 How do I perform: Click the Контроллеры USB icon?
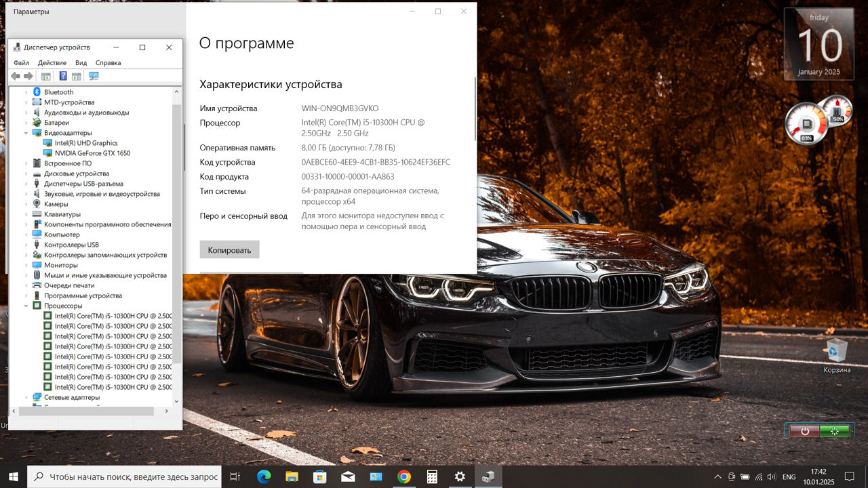click(37, 245)
